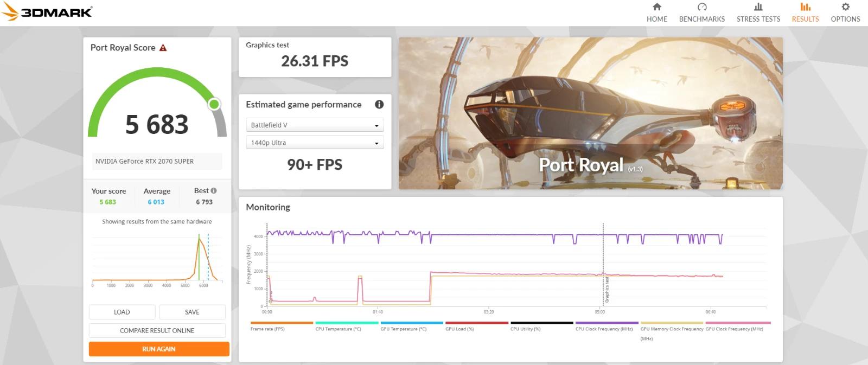Click the LOAD button
This screenshot has width=868, height=365.
point(122,312)
